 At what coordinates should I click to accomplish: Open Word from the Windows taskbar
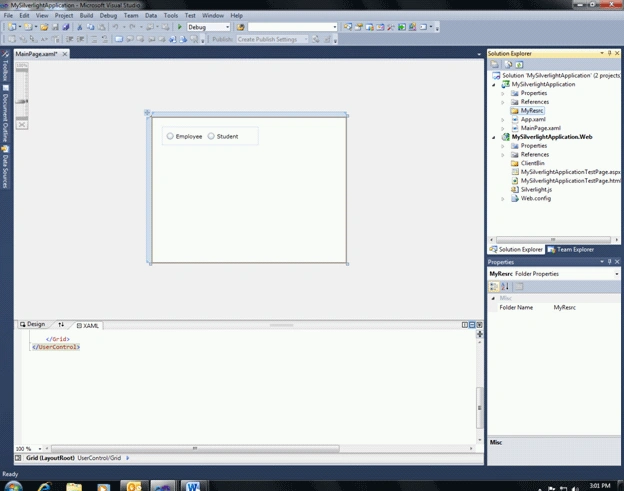tap(193, 486)
